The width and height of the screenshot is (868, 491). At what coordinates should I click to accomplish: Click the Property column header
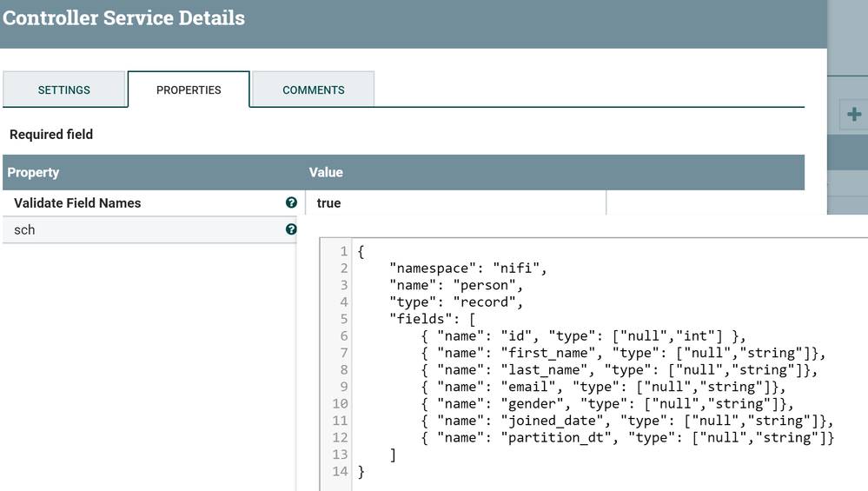coord(33,172)
